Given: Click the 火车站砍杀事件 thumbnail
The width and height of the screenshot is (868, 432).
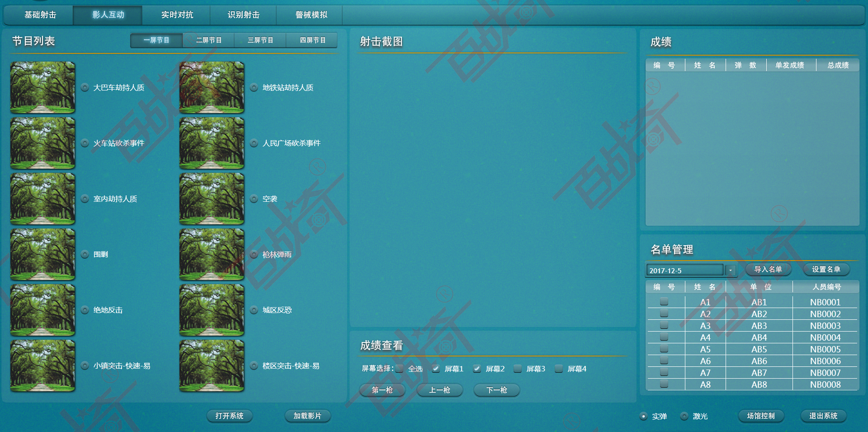Looking at the screenshot, I should point(42,143).
